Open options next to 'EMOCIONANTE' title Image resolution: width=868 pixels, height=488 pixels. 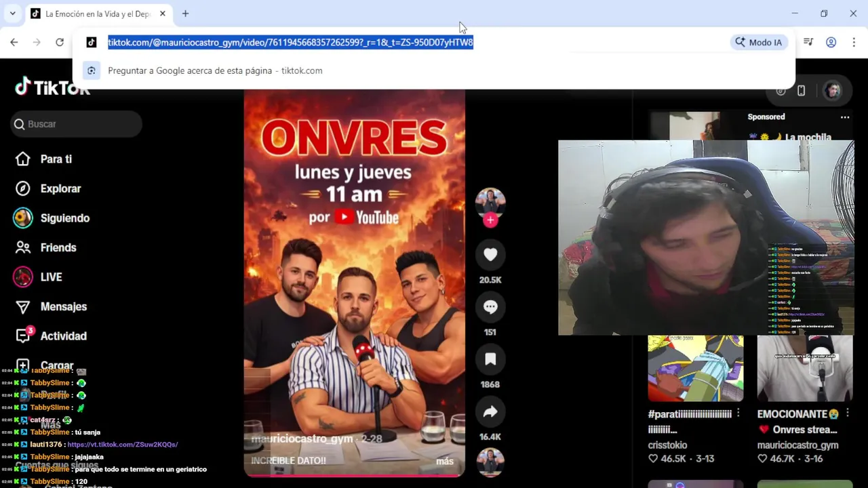(848, 413)
